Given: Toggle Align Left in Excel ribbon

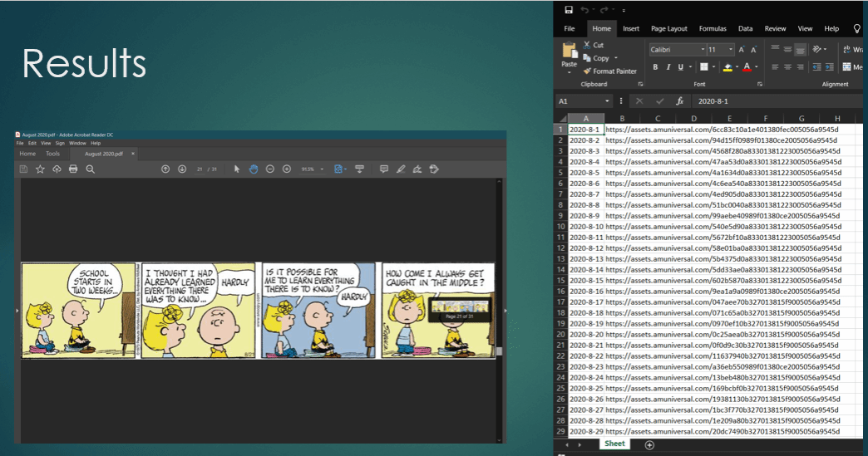Looking at the screenshot, I should pyautogui.click(x=775, y=67).
